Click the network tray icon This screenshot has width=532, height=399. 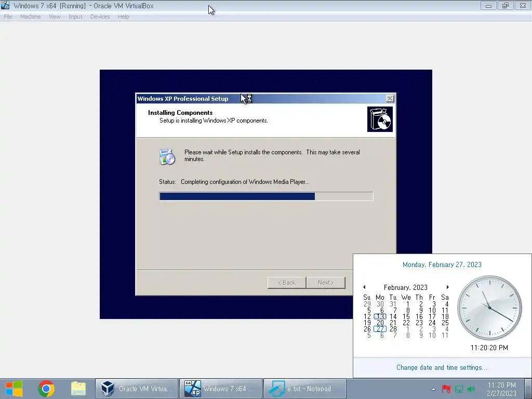(459, 389)
